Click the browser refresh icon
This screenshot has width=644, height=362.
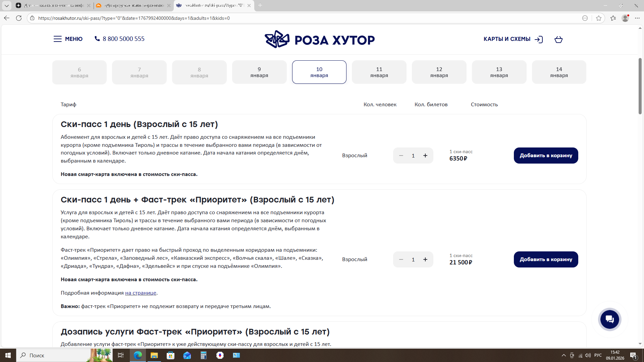(19, 18)
